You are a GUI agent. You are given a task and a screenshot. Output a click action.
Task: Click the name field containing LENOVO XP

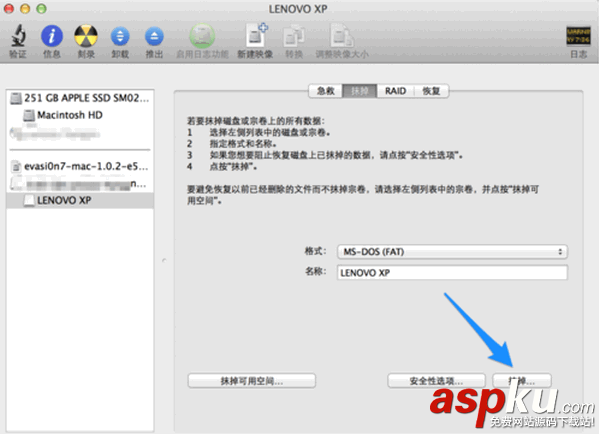pos(452,272)
